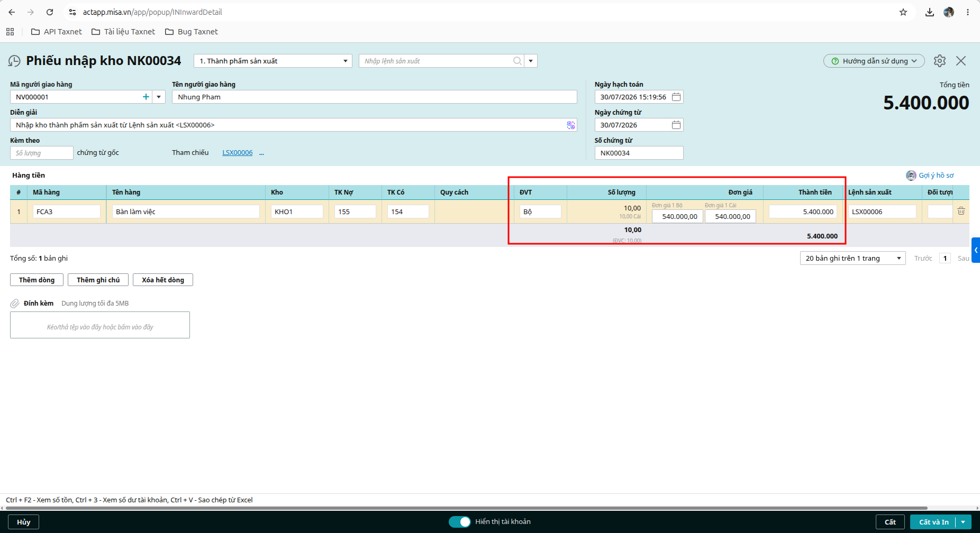
Task: Expand the 20 bản ghi trên 1 trang dropdown
Action: click(899, 258)
